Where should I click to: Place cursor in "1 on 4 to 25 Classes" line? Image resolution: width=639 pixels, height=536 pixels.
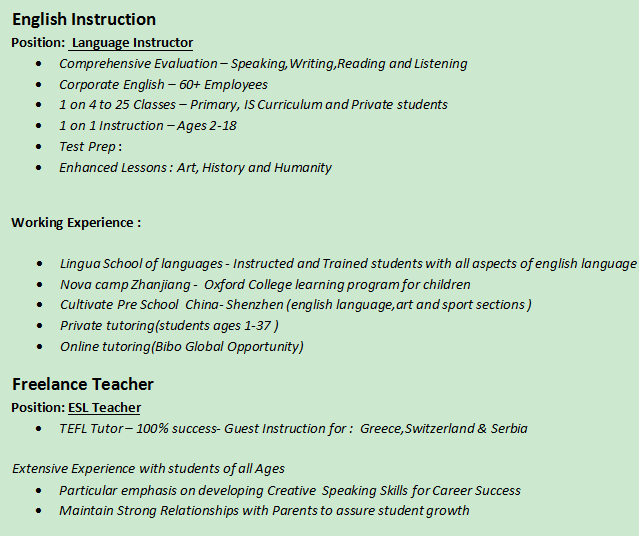point(253,105)
